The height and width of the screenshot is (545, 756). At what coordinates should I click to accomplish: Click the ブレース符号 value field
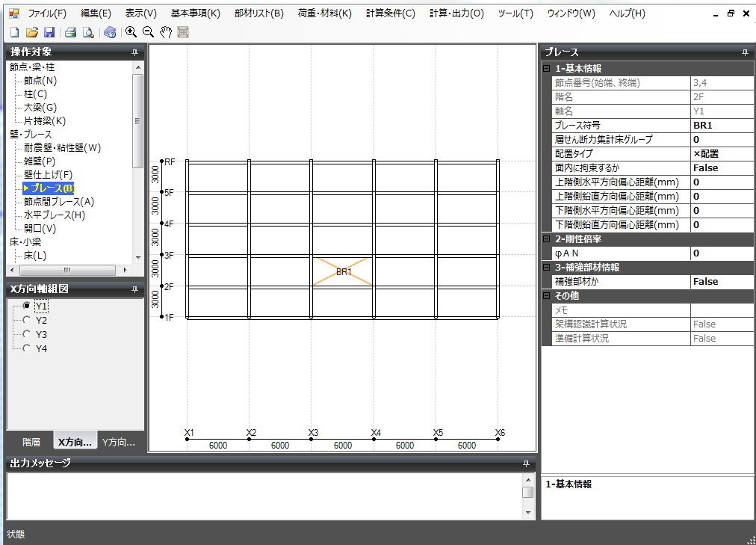pos(722,125)
